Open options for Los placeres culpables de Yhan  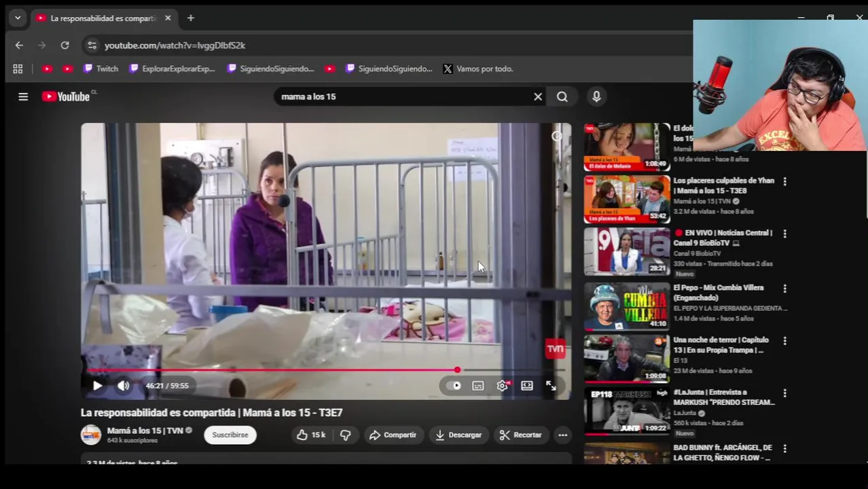[784, 181]
